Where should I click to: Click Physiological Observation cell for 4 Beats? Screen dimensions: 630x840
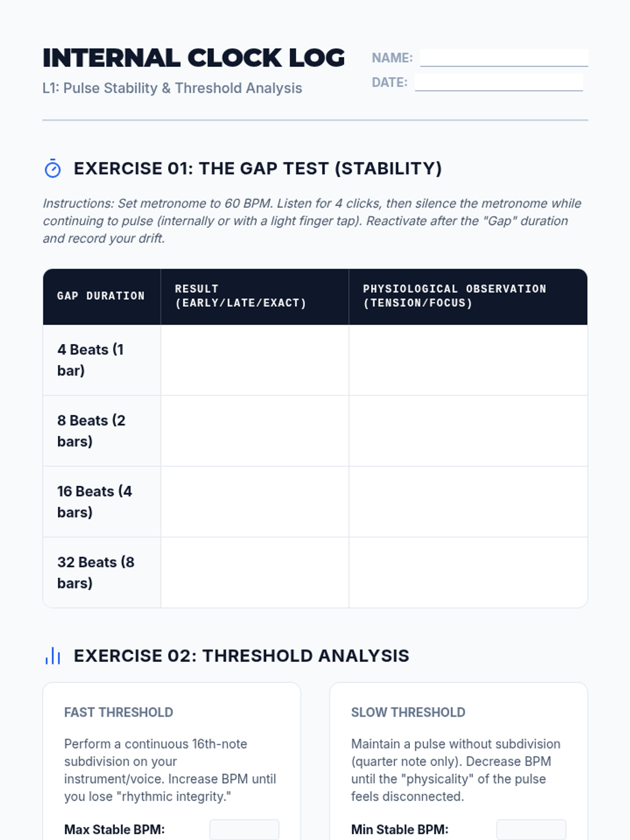tap(468, 360)
